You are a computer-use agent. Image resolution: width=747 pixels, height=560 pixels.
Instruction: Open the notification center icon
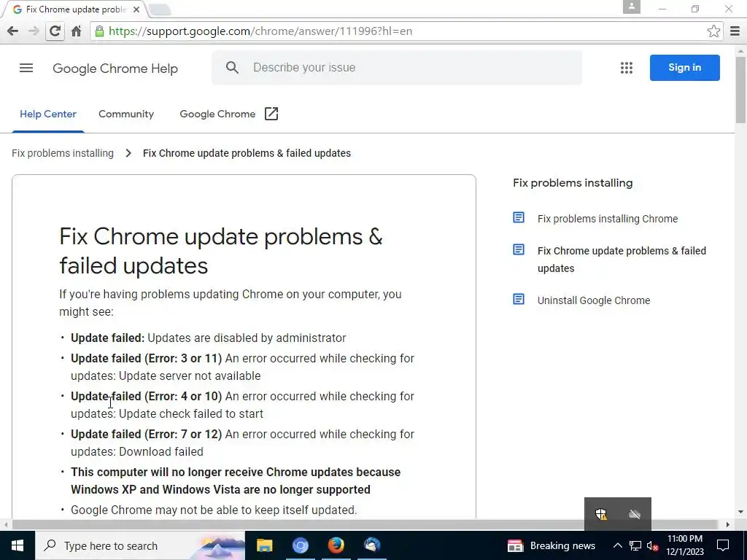pos(723,545)
